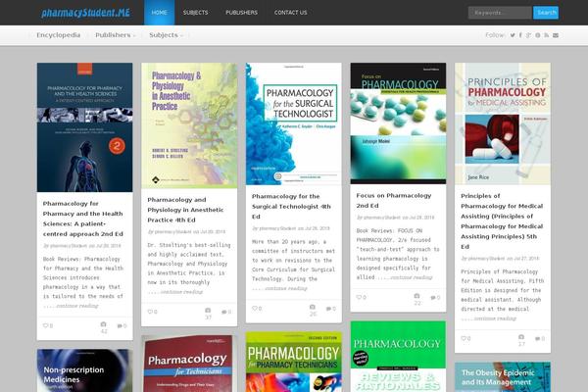Open comments icon on Surgical Technologist card

329,309
